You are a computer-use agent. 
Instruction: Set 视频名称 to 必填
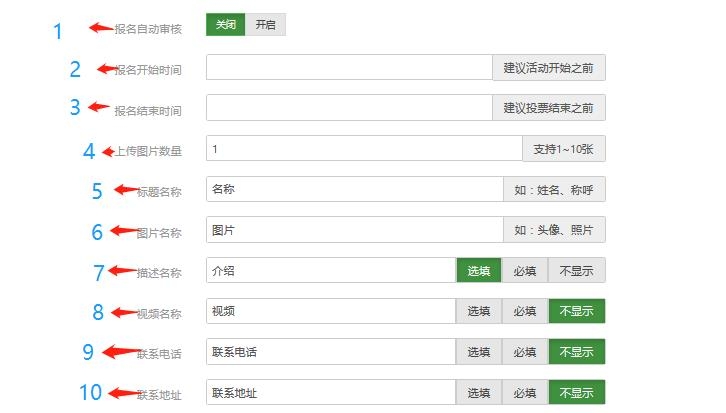525,311
